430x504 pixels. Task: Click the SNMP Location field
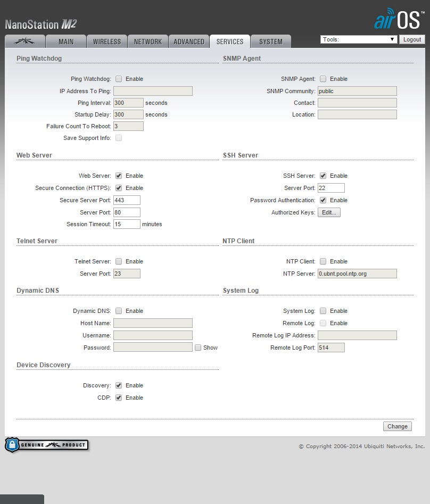[358, 114]
